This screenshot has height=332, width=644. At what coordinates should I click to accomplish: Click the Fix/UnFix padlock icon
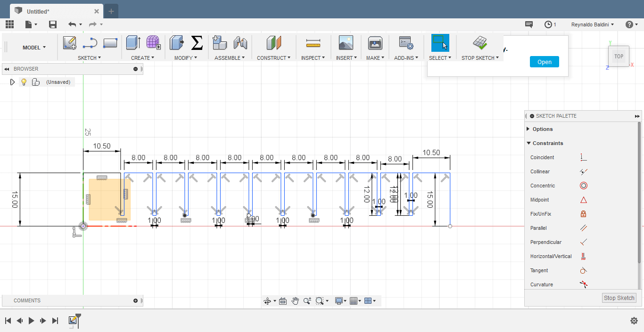click(x=583, y=214)
